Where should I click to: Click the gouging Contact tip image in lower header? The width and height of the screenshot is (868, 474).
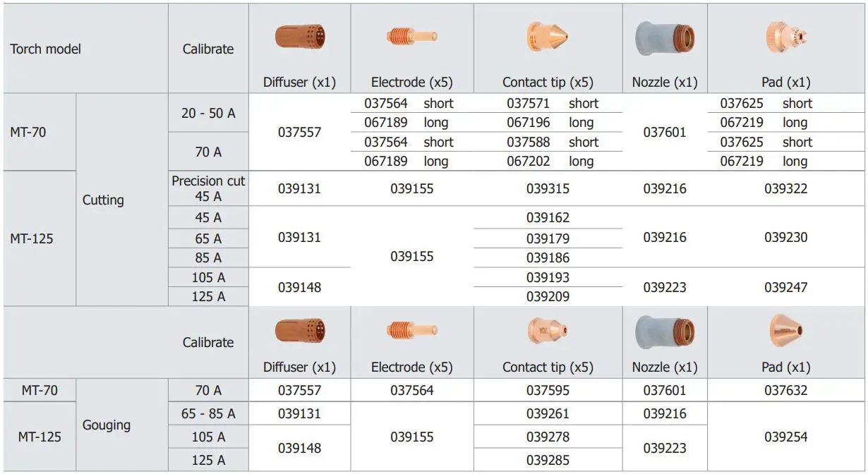pos(547,329)
